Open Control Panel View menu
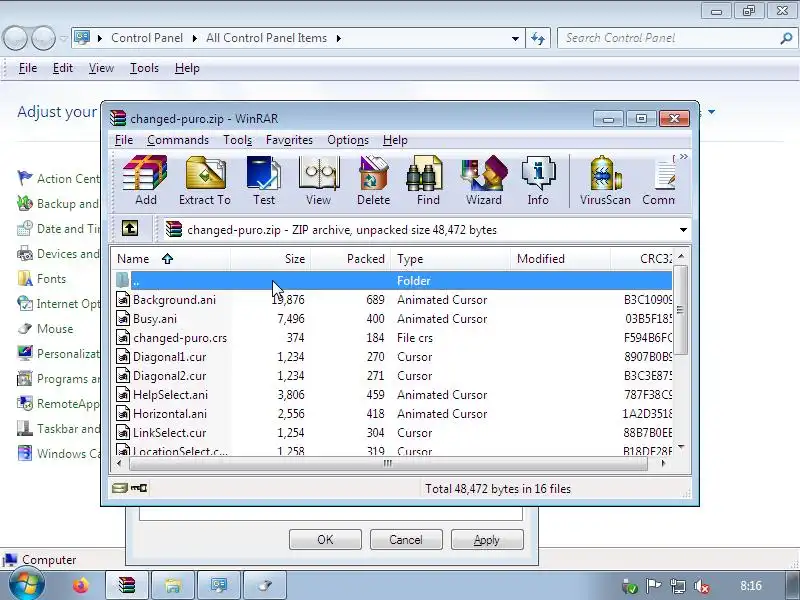 [x=101, y=68]
